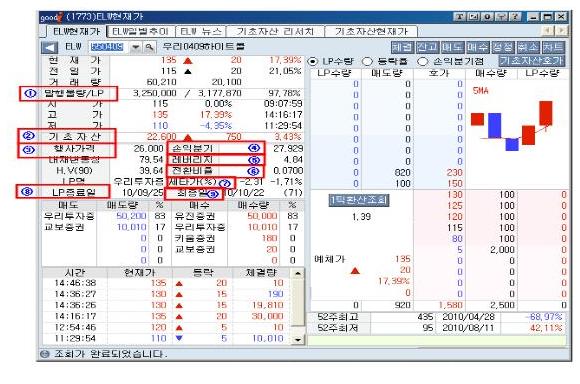Click the 잔고 button
This screenshot has width=580, height=384.
click(427, 47)
